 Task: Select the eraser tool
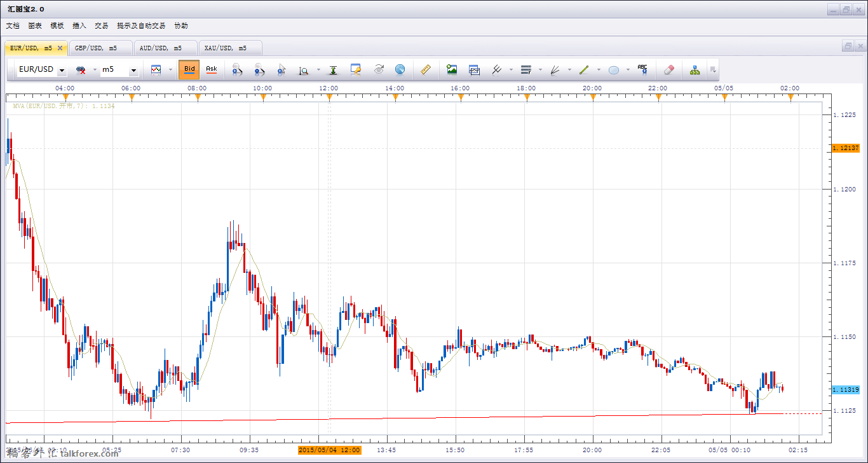668,69
